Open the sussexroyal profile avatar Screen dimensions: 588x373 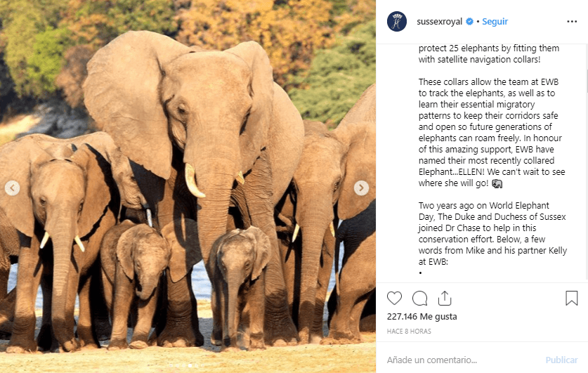pos(397,22)
